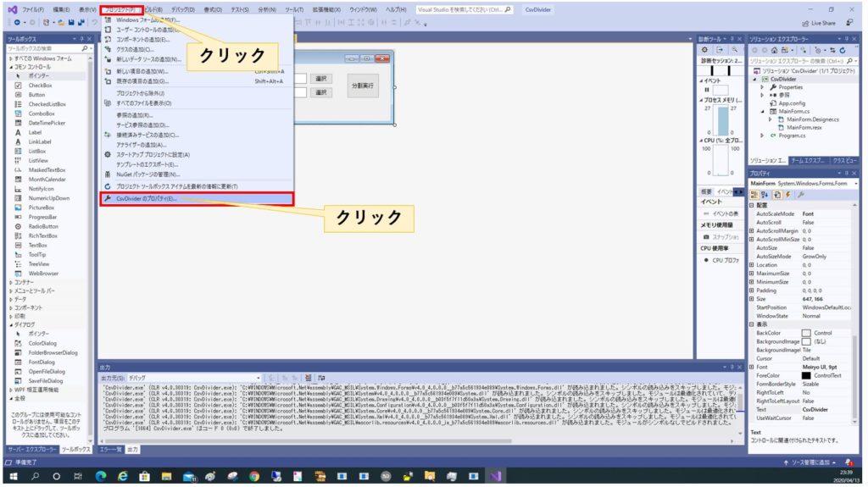Select the DateTimePicker toolbox control

coord(47,124)
